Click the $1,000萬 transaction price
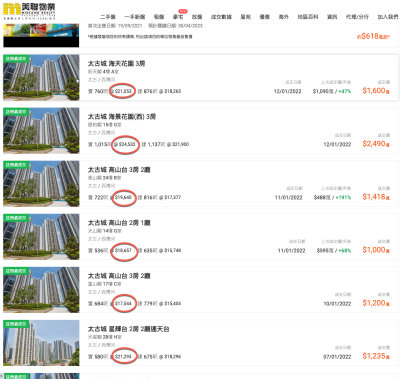Screen dimensions: 400x379 click(x=376, y=250)
